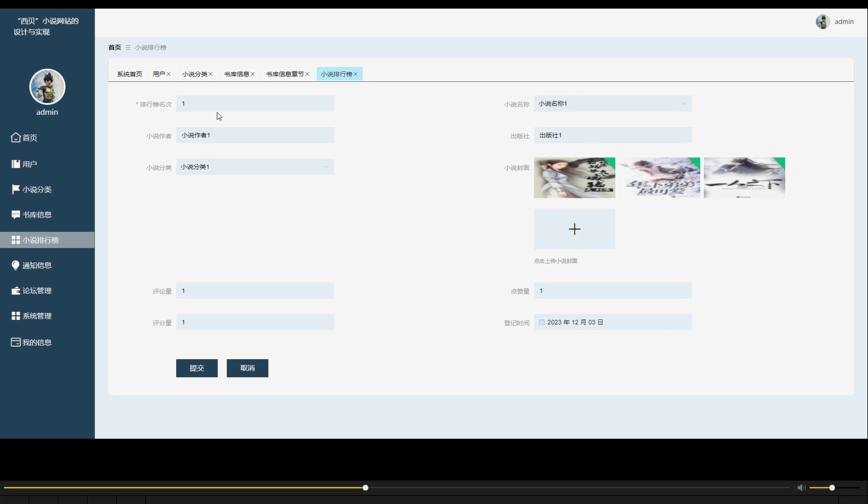Adjust the volume slider handle
868x504 pixels.
(x=832, y=487)
